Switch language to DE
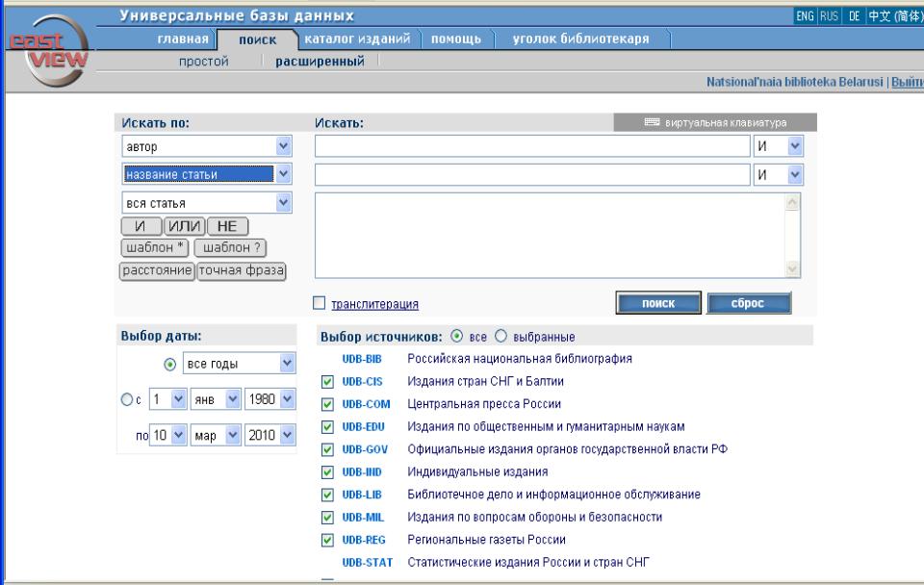 (x=854, y=16)
